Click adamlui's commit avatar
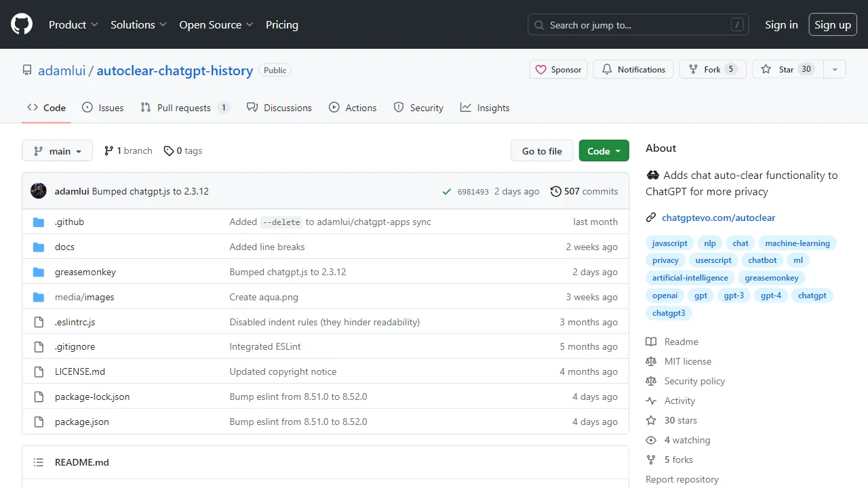Screen dimensions: 868x488 point(39,191)
